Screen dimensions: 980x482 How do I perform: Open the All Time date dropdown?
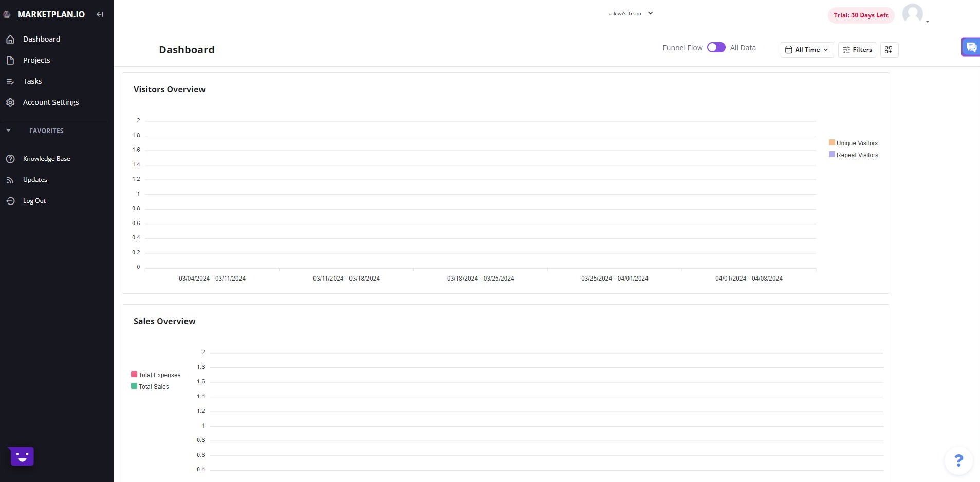pos(807,50)
